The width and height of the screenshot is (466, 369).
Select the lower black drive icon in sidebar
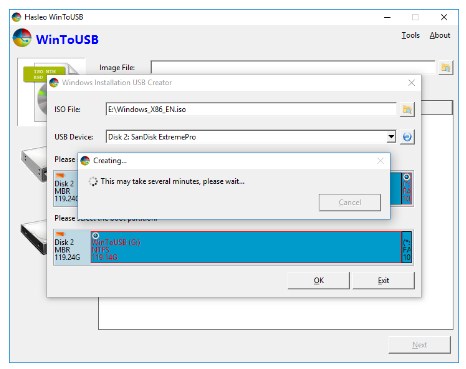(34, 236)
